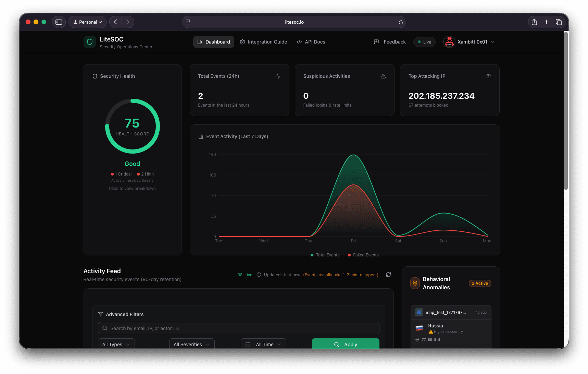Click the warning triangle on Suspicious Activities card
The width and height of the screenshot is (588, 374).
pos(383,76)
